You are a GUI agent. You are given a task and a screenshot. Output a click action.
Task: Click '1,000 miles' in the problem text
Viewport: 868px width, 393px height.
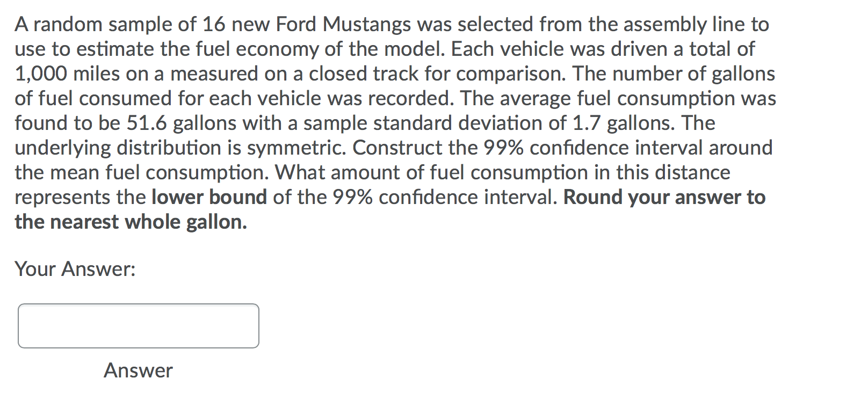[x=64, y=74]
